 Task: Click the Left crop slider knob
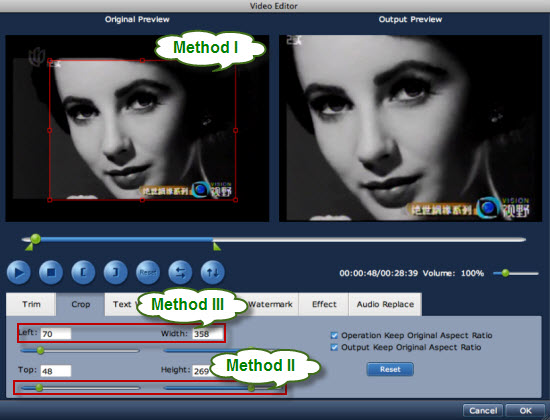(x=40, y=350)
